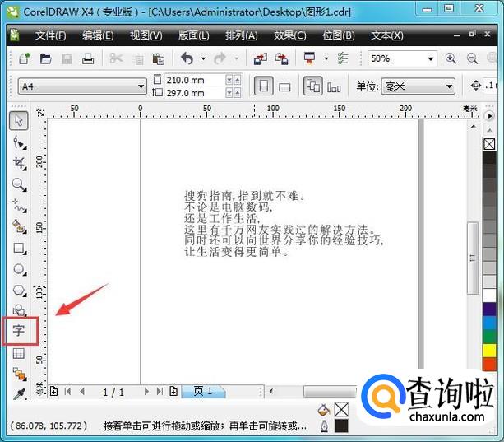Viewport: 504px width, 442px height.
Task: Open the 版面(L) menu
Action: pos(193,35)
